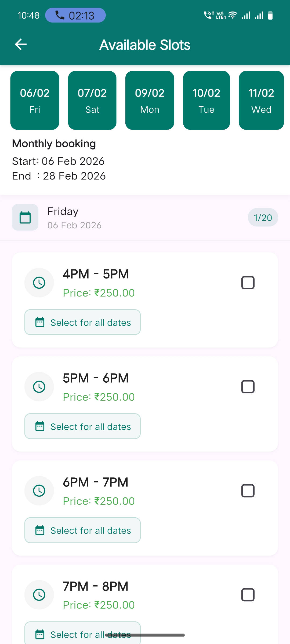The height and width of the screenshot is (644, 290).
Task: Select the 09/02 Mon date tab
Action: pyautogui.click(x=150, y=100)
